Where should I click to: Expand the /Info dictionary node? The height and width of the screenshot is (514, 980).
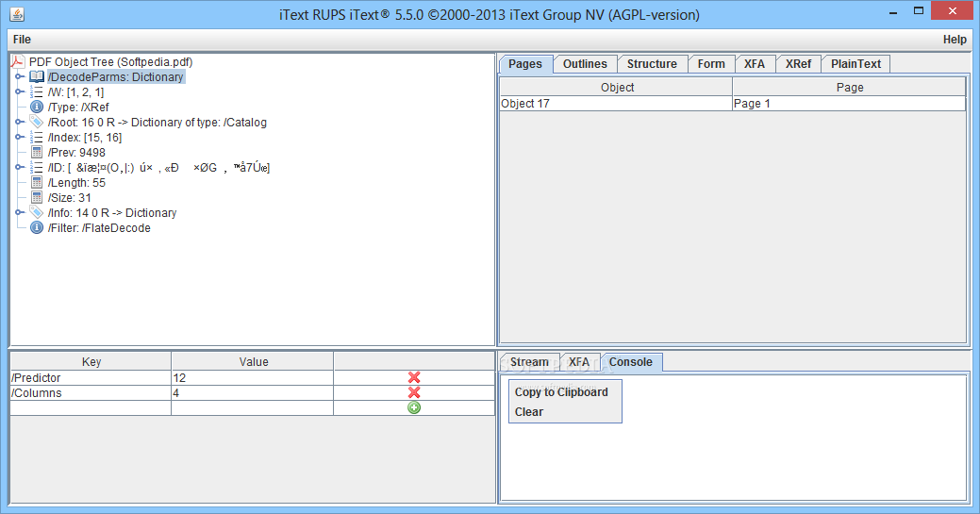(20, 212)
